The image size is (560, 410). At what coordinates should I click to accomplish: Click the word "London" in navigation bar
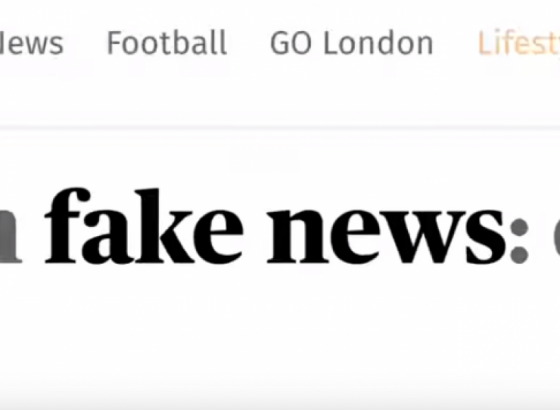(x=378, y=43)
